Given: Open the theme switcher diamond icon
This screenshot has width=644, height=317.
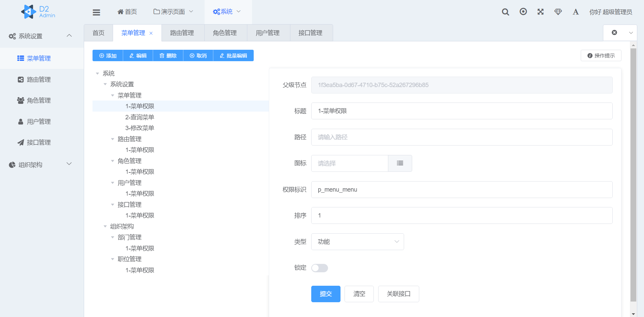Looking at the screenshot, I should (558, 12).
